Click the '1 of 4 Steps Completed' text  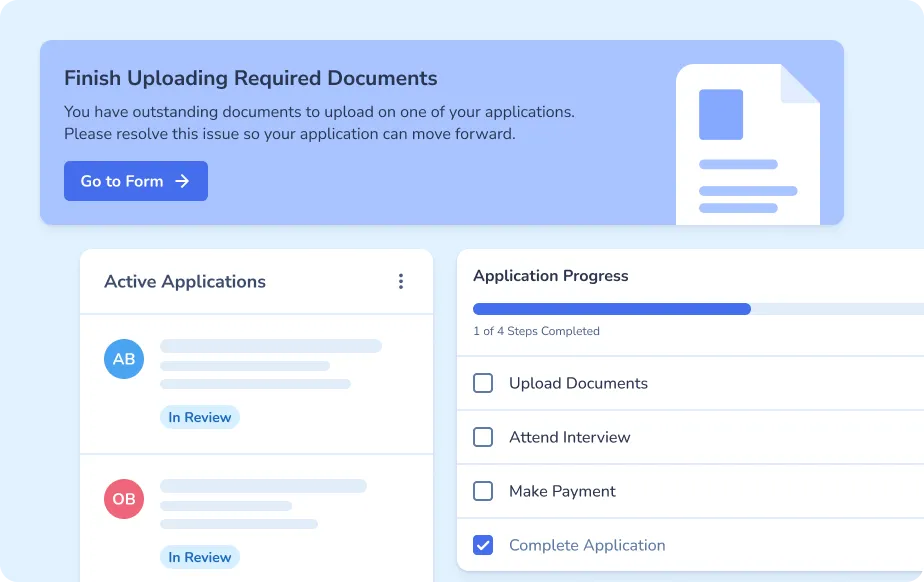536,331
